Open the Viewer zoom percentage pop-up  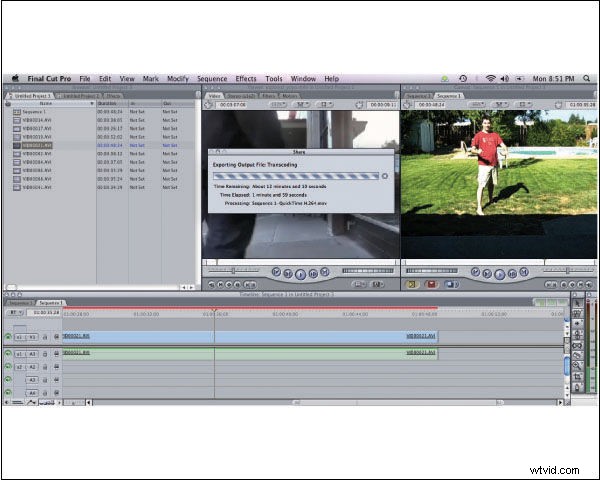tap(278, 104)
